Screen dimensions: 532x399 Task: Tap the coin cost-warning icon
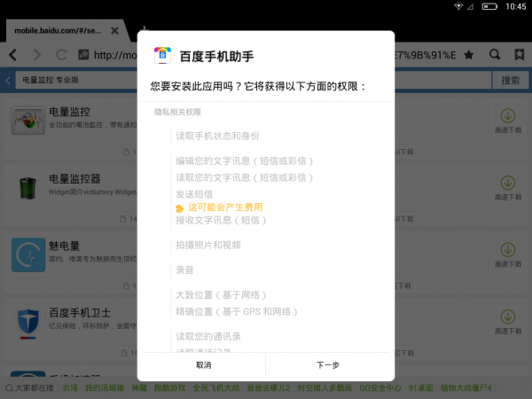click(x=180, y=208)
